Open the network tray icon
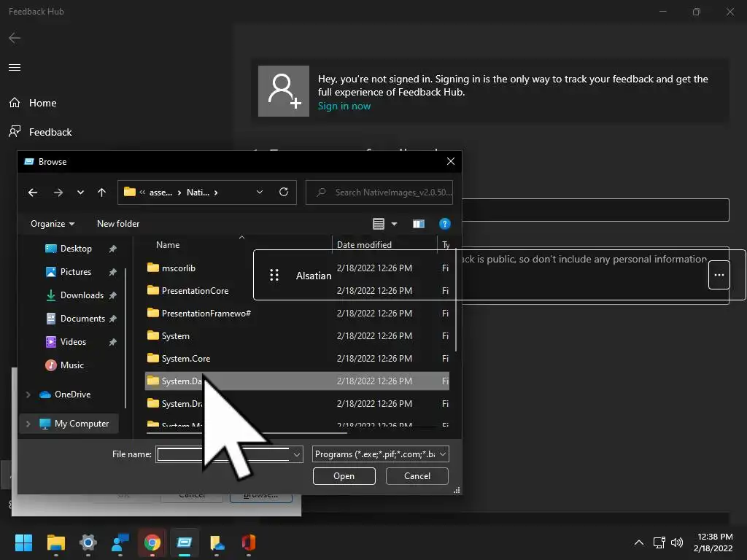The height and width of the screenshot is (560, 747). tap(659, 542)
